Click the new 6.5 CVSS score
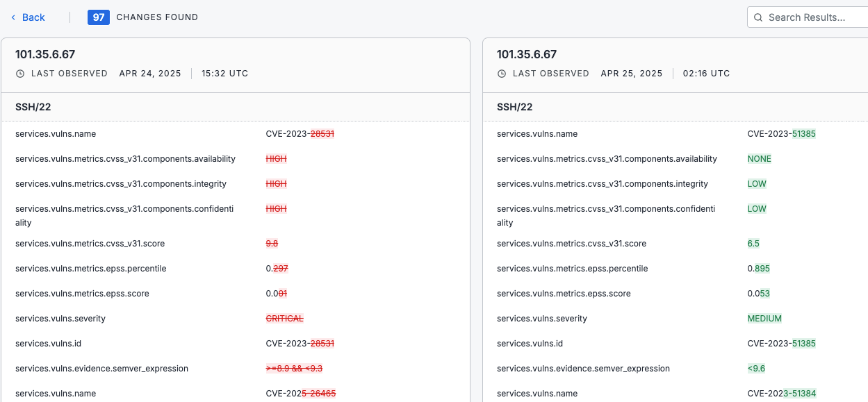Viewport: 868px width, 402px height. (x=753, y=244)
